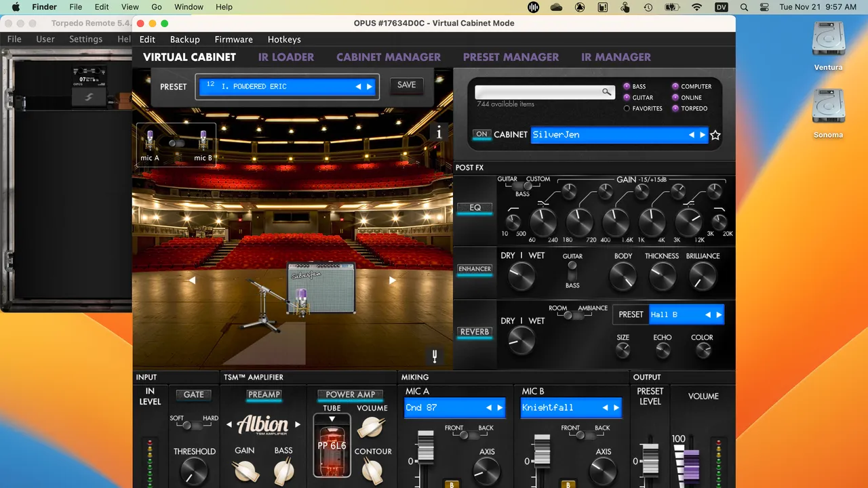Toggle the Guitar cabinet filter
The image size is (868, 488).
tap(627, 98)
